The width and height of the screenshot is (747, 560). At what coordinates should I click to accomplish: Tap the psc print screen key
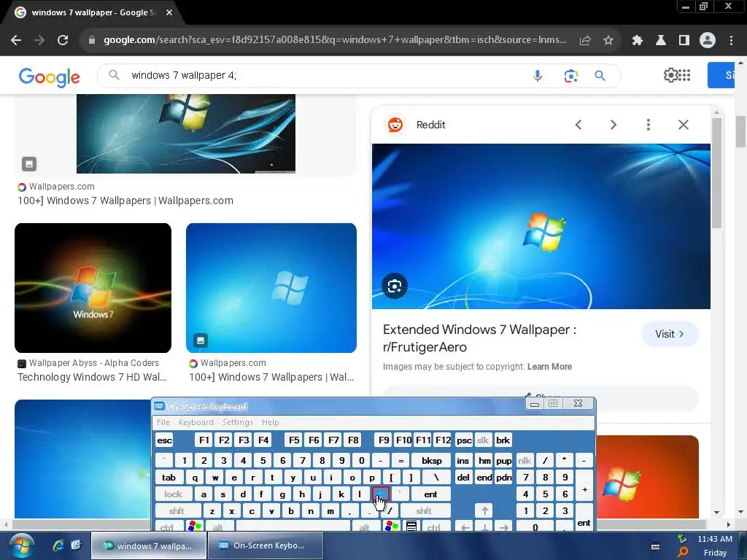click(x=464, y=440)
